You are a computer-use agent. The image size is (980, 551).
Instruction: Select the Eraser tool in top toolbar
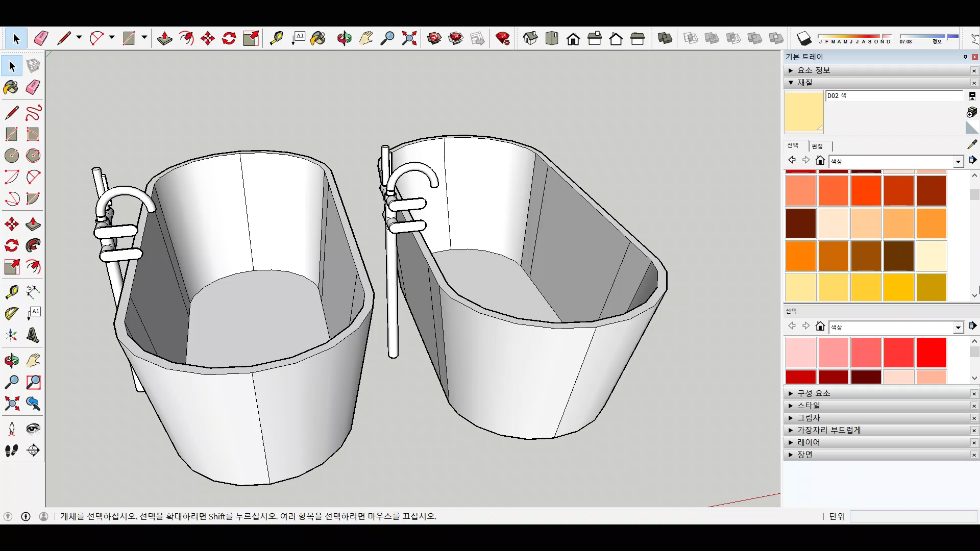(41, 38)
